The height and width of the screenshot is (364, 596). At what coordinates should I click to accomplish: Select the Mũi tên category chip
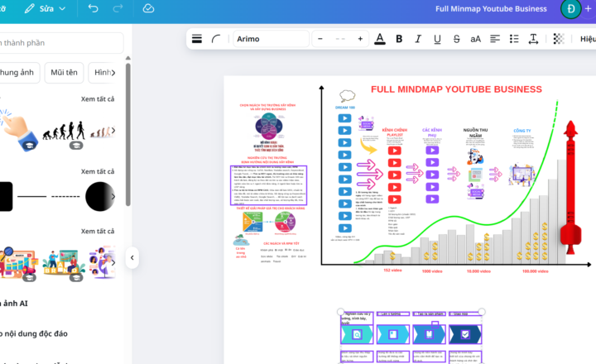pos(64,73)
